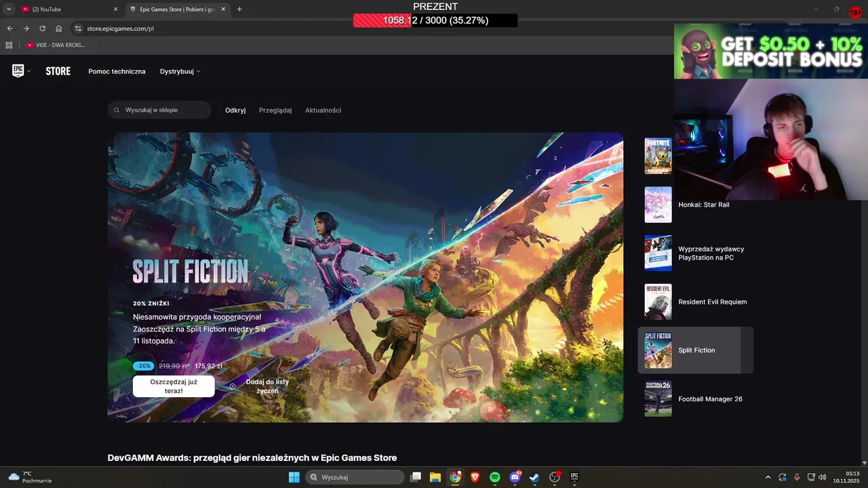Screen dimensions: 868x488
Task: Switch to the YouTube browser tab
Action: (68, 9)
